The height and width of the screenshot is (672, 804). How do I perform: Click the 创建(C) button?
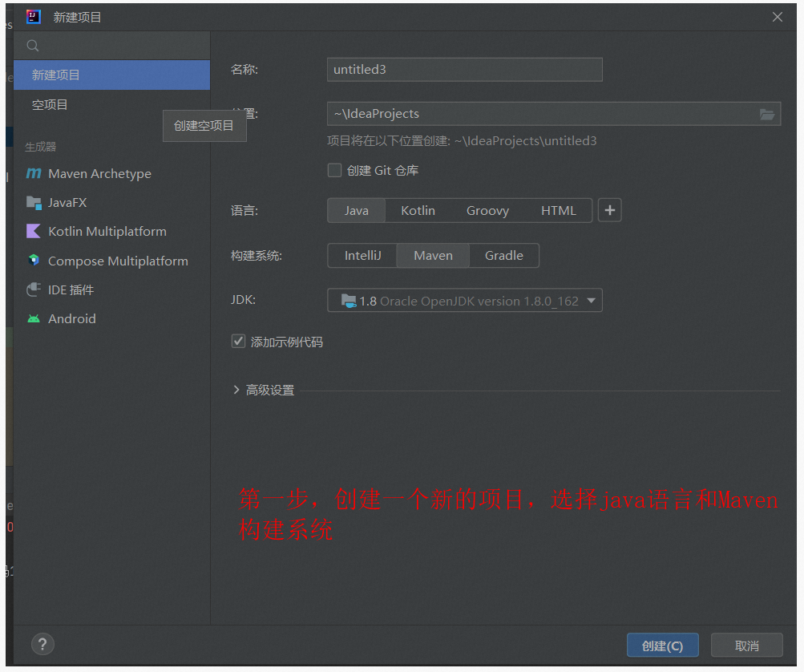pyautogui.click(x=662, y=645)
